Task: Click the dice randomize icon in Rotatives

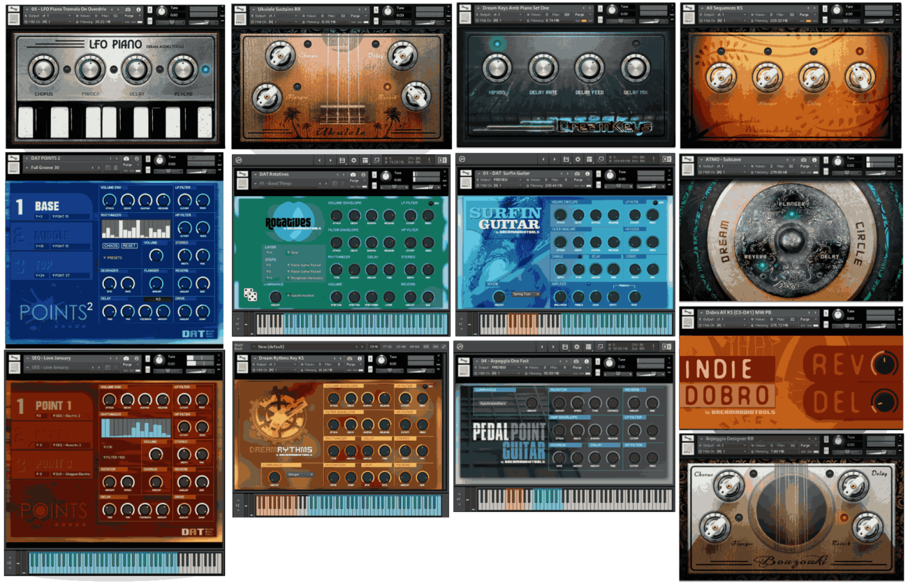Action: click(x=249, y=294)
